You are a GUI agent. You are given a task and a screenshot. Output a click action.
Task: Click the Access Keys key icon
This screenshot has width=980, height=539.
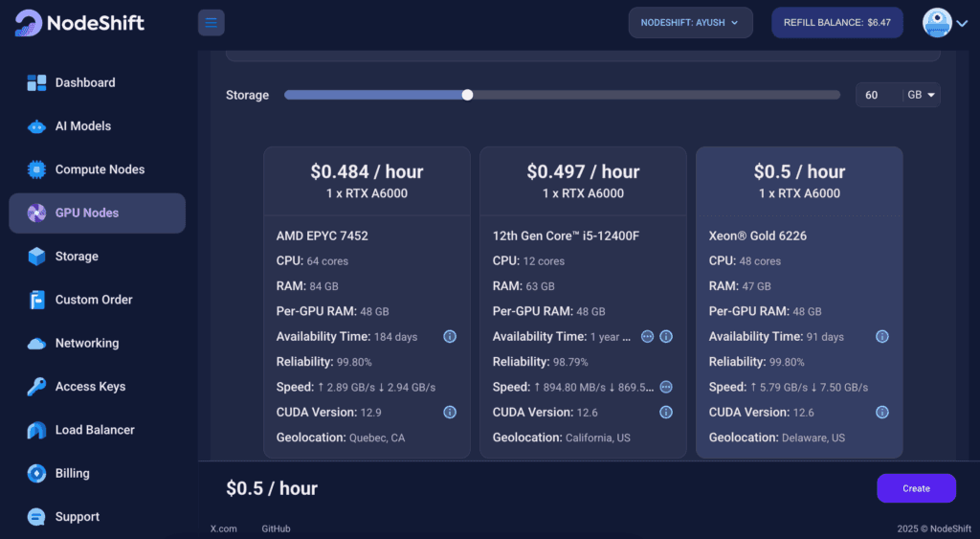pos(37,387)
